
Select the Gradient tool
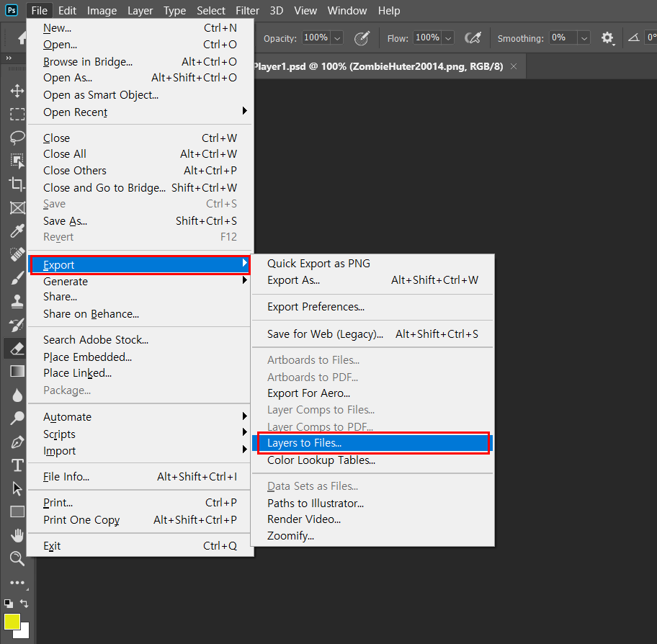[x=17, y=371]
